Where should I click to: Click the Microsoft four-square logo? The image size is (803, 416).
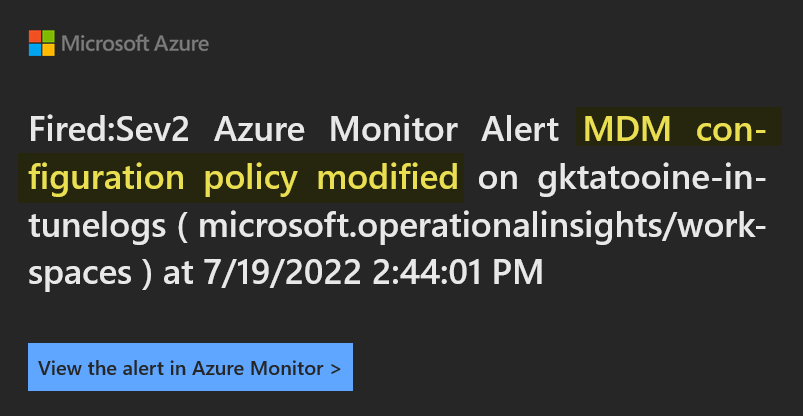pos(41,43)
